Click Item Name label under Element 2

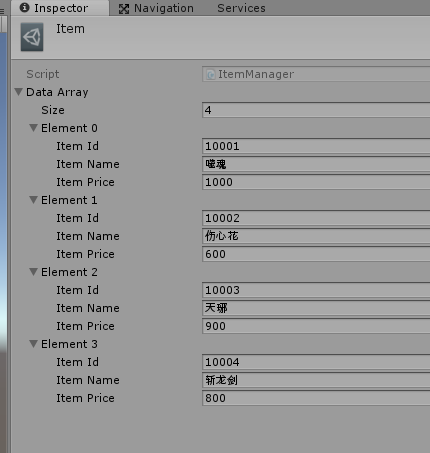(x=88, y=308)
